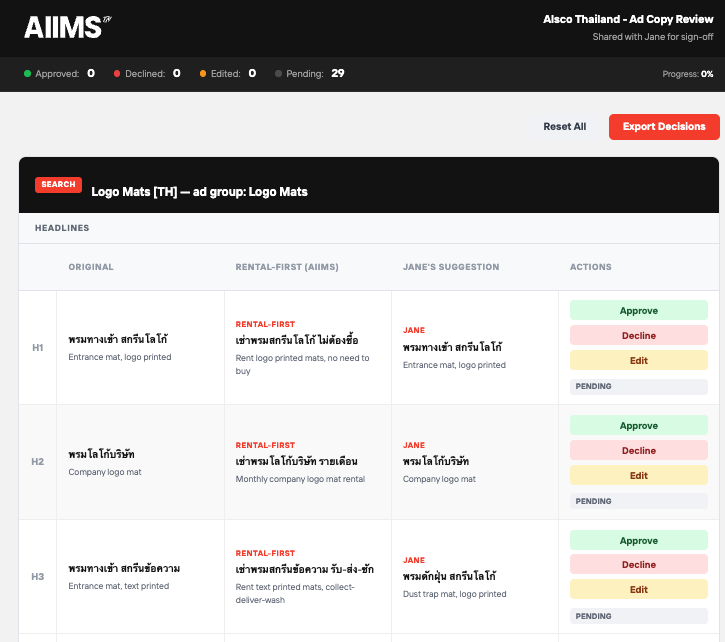Click the ORIGINAL column header

click(x=91, y=267)
